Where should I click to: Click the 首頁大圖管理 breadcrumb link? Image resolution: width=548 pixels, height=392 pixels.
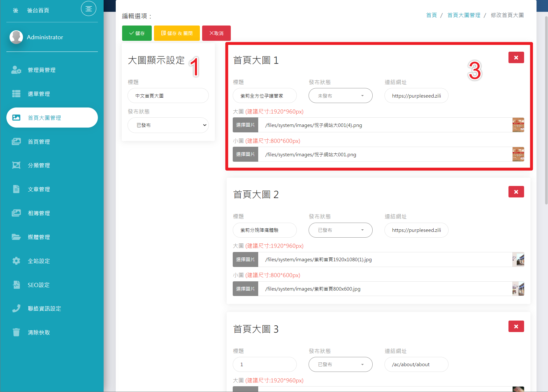coord(464,15)
